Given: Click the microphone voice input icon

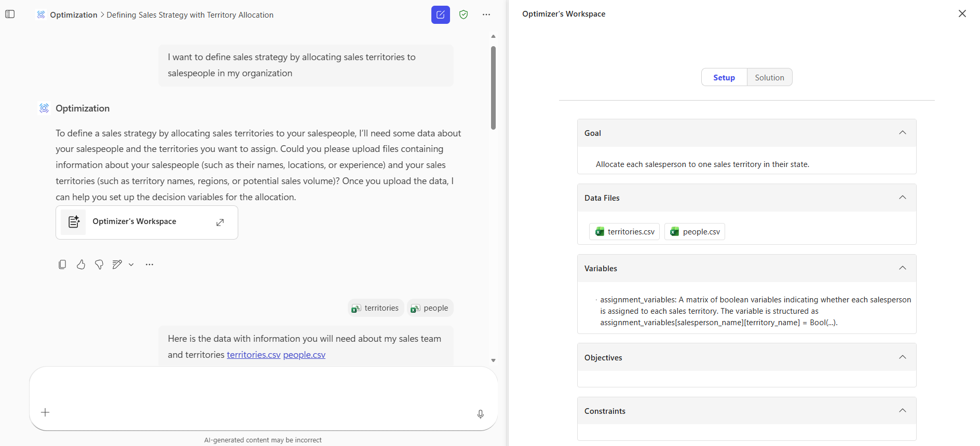Looking at the screenshot, I should [x=481, y=414].
